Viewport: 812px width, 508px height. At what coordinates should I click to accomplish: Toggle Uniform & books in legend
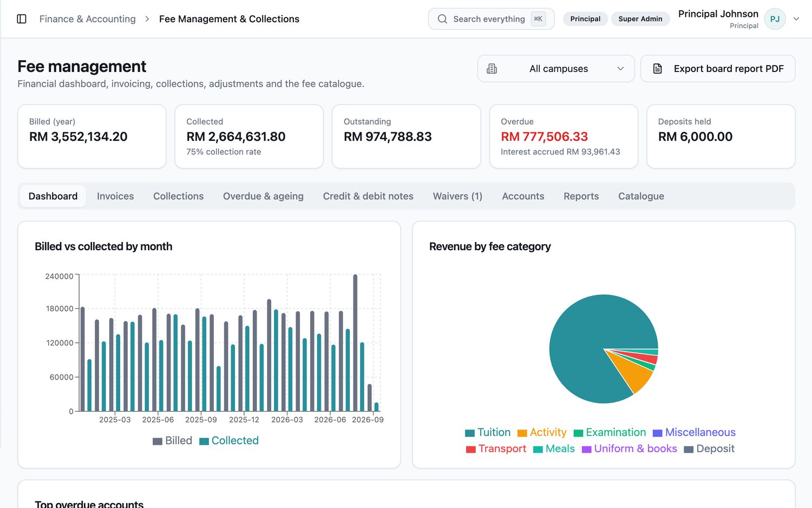coord(630,449)
